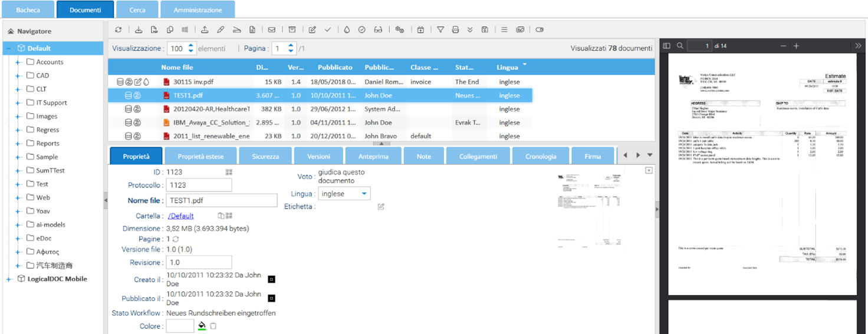Click the edit icon beside Etichetta
This screenshot has width=868, height=334.
click(x=381, y=207)
